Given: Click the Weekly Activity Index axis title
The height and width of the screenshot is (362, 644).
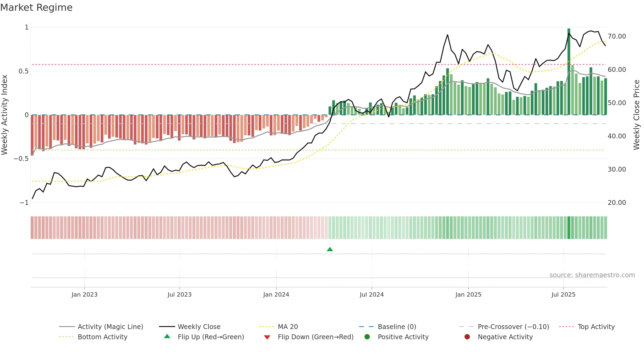Looking at the screenshot, I should click(5, 115).
